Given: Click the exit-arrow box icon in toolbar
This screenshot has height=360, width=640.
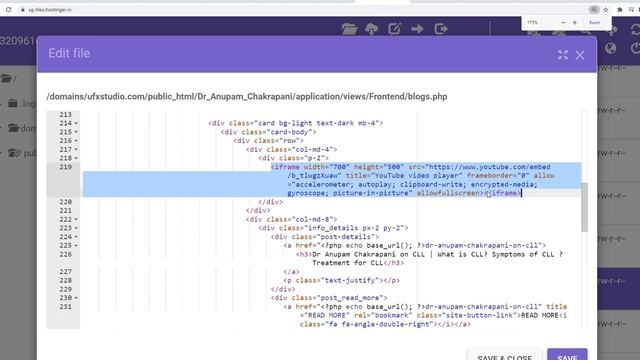Looking at the screenshot, I should coord(441,29).
